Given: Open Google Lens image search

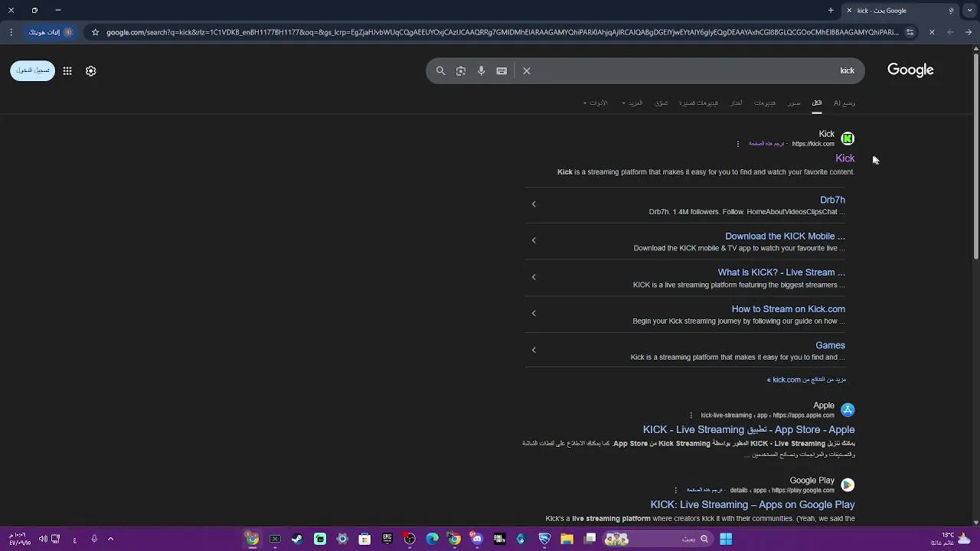Looking at the screenshot, I should coord(461,70).
